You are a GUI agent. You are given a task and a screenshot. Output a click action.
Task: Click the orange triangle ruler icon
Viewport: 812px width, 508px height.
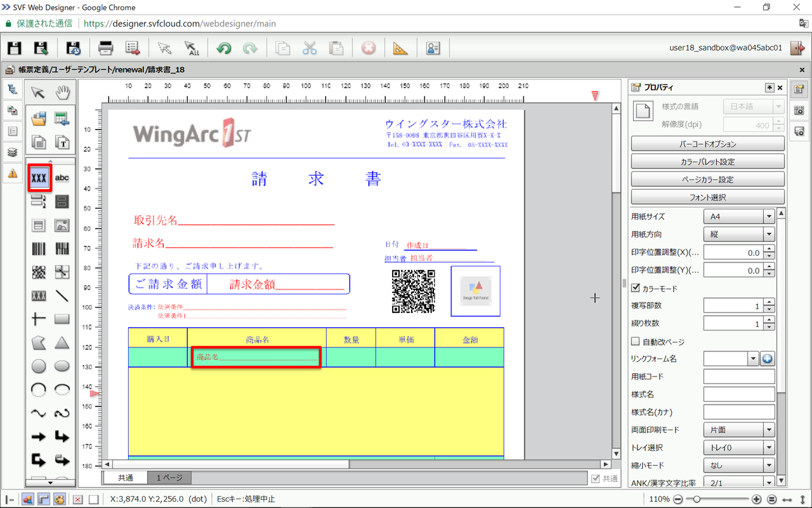[401, 48]
